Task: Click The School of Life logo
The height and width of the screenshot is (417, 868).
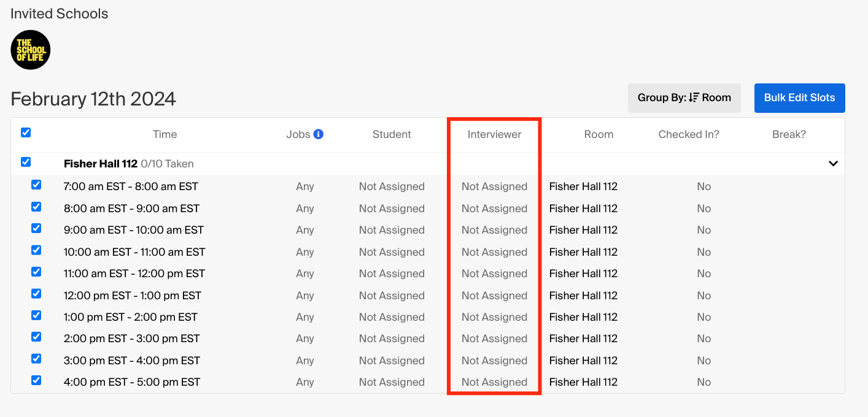Action: [x=31, y=50]
